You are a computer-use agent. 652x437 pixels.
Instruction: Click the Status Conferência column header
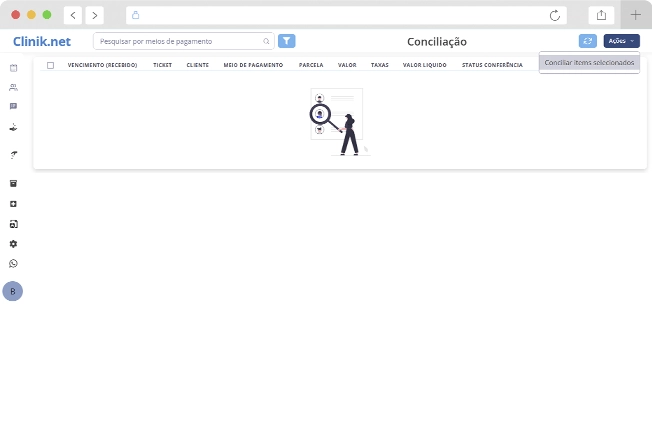pyautogui.click(x=492, y=65)
